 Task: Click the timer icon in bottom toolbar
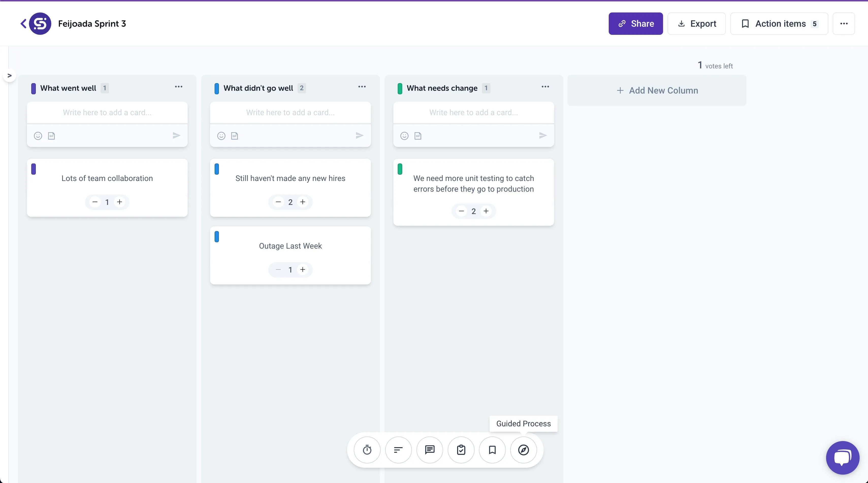[x=367, y=450]
